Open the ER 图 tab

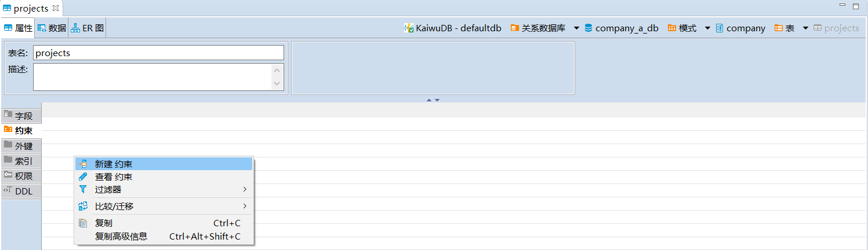tap(88, 28)
